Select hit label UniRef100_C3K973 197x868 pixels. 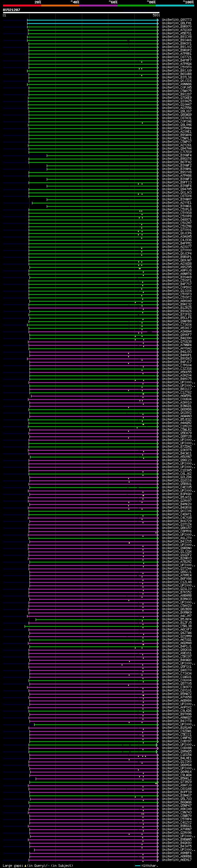pyautogui.click(x=177, y=687)
